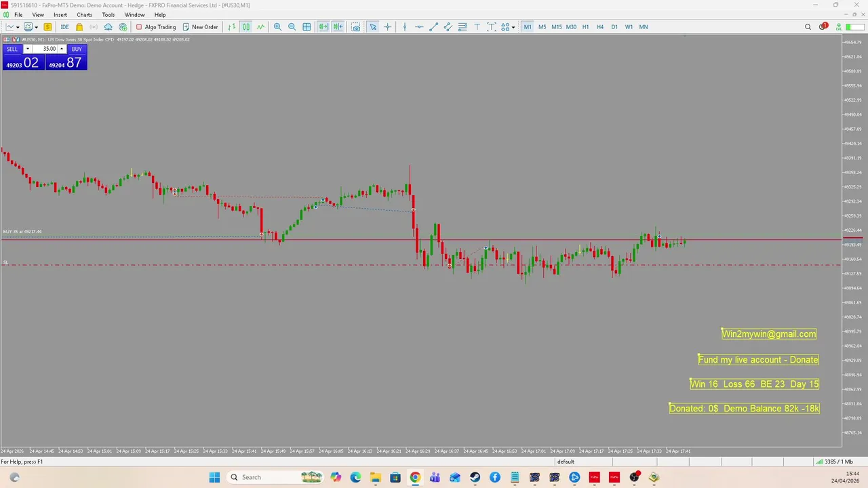Viewport: 868px width, 488px height.
Task: Click the lot volume 35.00 field
Action: pyautogui.click(x=45, y=49)
